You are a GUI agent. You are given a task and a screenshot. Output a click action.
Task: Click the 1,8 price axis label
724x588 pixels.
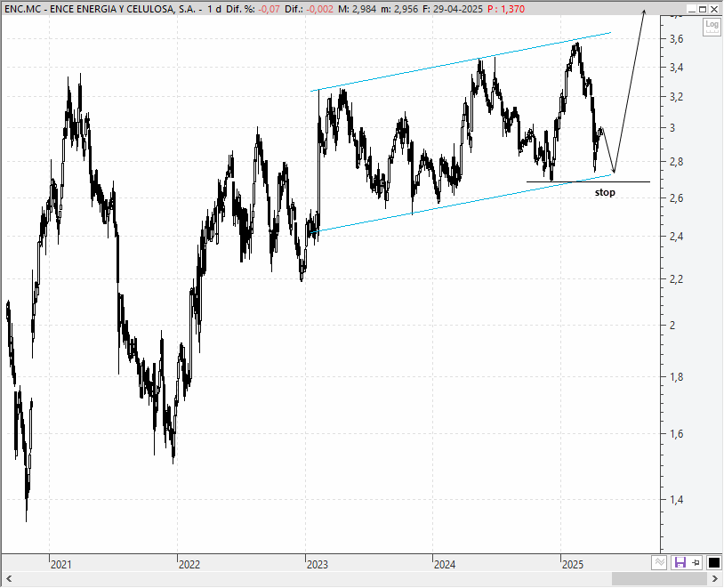[677, 377]
